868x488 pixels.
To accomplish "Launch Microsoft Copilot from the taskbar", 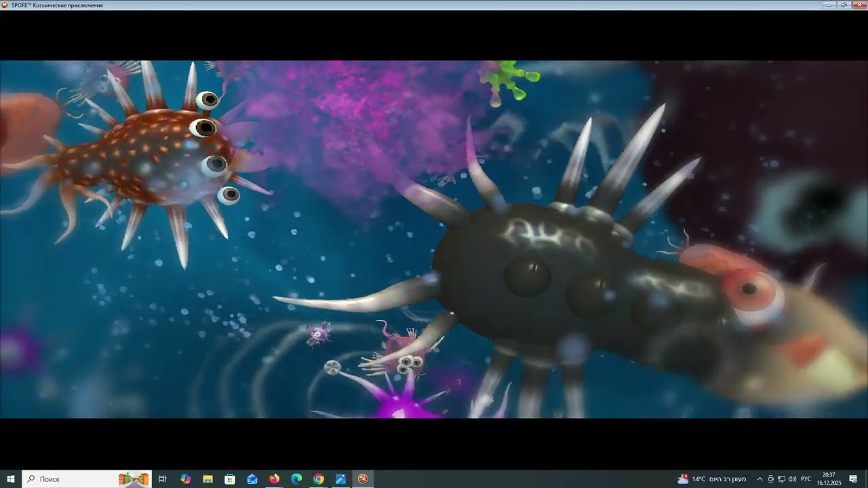I will click(x=186, y=479).
